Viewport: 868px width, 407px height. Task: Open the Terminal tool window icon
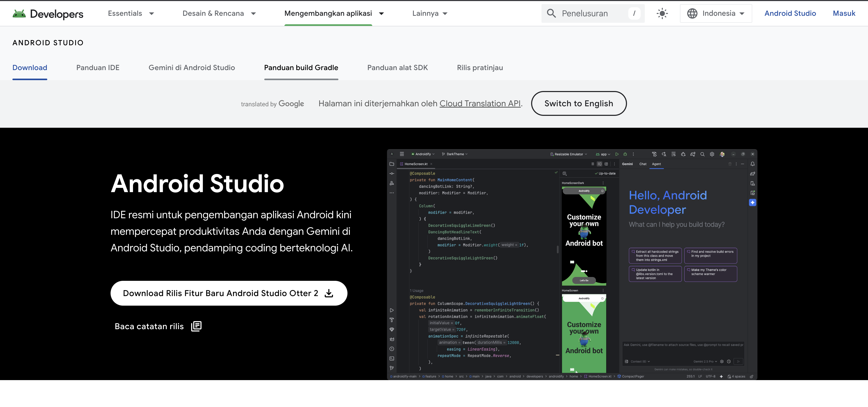(x=392, y=358)
